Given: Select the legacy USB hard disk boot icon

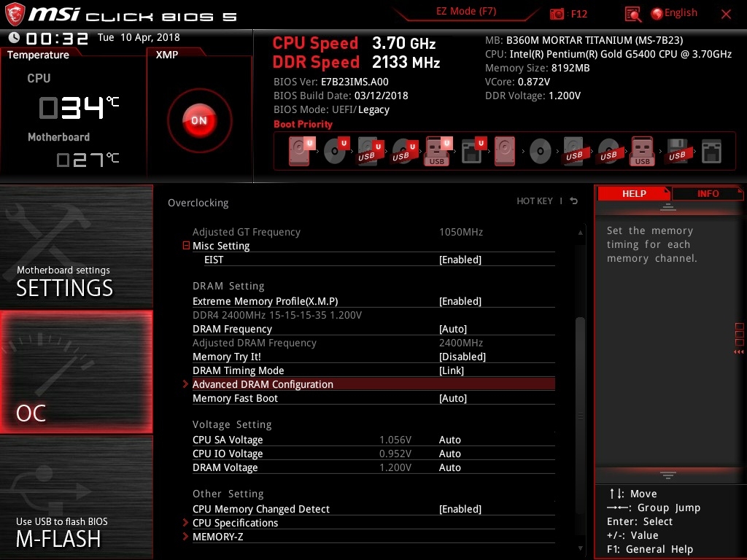Looking at the screenshot, I should [574, 151].
